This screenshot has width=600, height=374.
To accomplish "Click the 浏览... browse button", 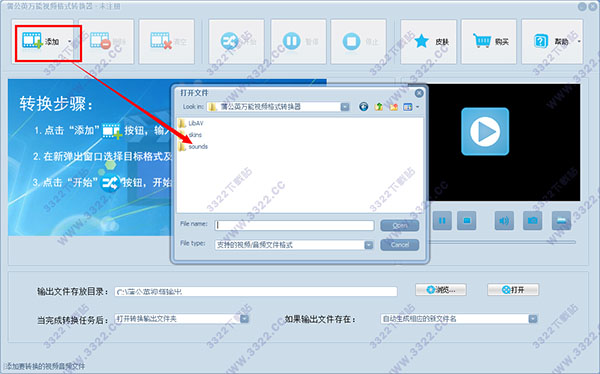I will click(441, 290).
